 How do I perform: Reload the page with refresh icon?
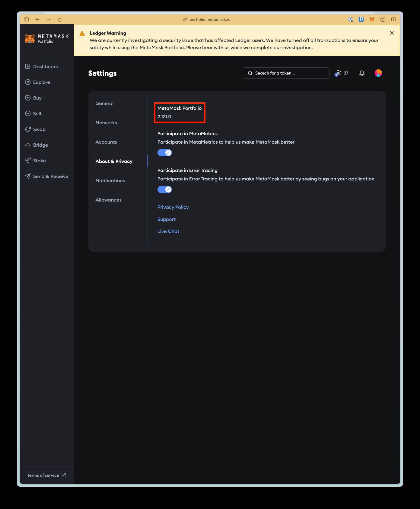[x=60, y=19]
